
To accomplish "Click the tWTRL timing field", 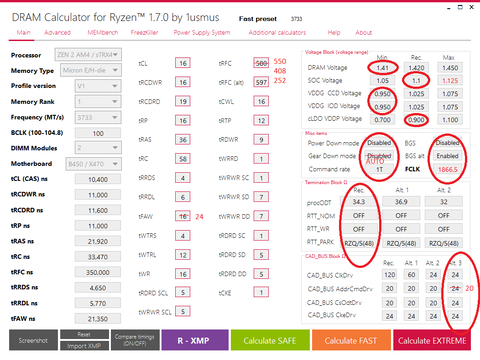I will (183, 255).
